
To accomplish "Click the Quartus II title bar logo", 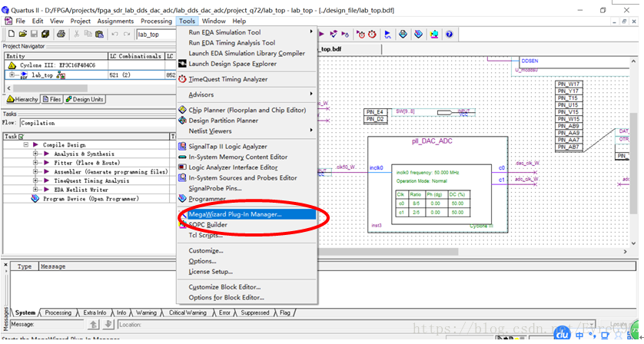I will point(5,10).
